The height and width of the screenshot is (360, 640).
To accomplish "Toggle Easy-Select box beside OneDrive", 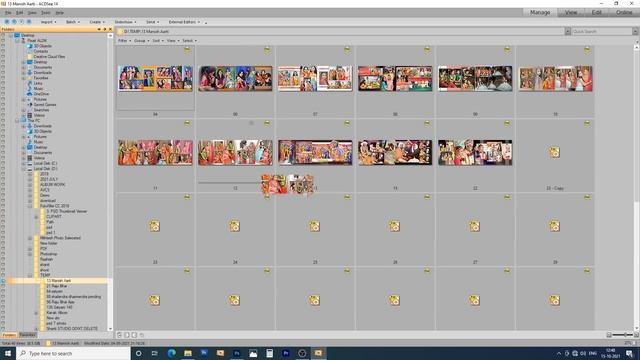I will point(3,94).
